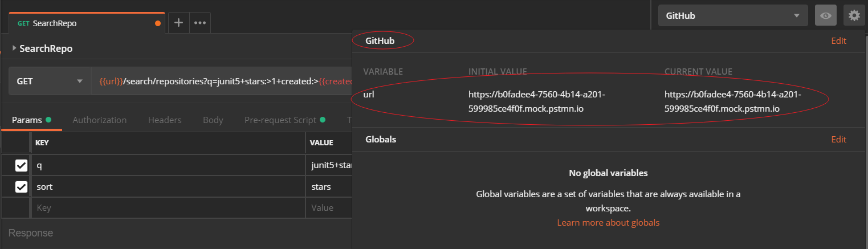Viewport: 868px width, 249px height.
Task: Click the empty Value placeholder field
Action: coord(329,208)
